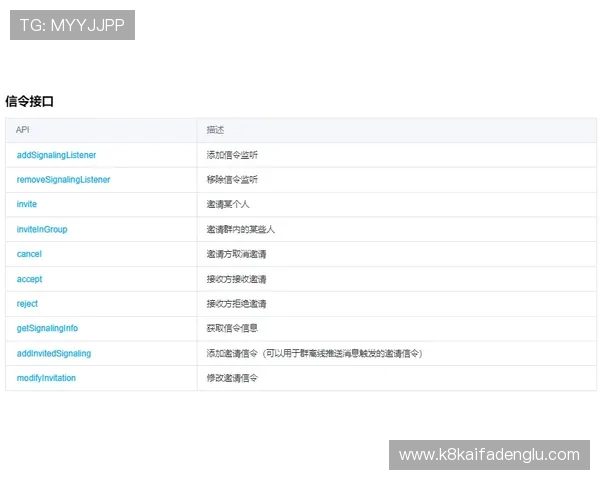The height and width of the screenshot is (480, 600).
Task: Select the addInvitedSignaling row description text
Action: (x=315, y=353)
